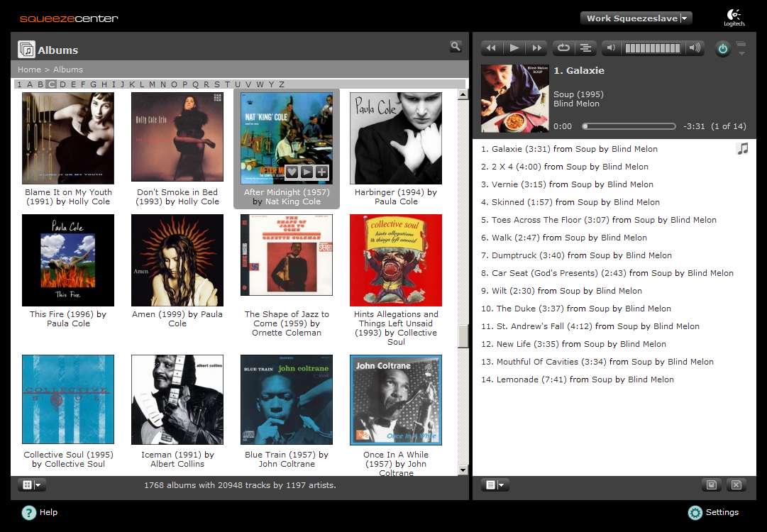Click the play button in the player controls
The image size is (767, 532).
(x=514, y=48)
